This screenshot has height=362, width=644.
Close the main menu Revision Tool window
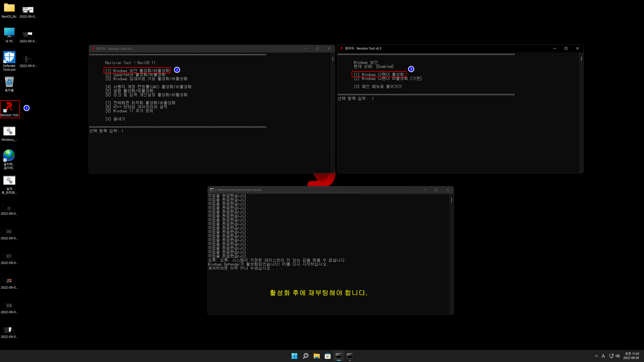[x=329, y=49]
